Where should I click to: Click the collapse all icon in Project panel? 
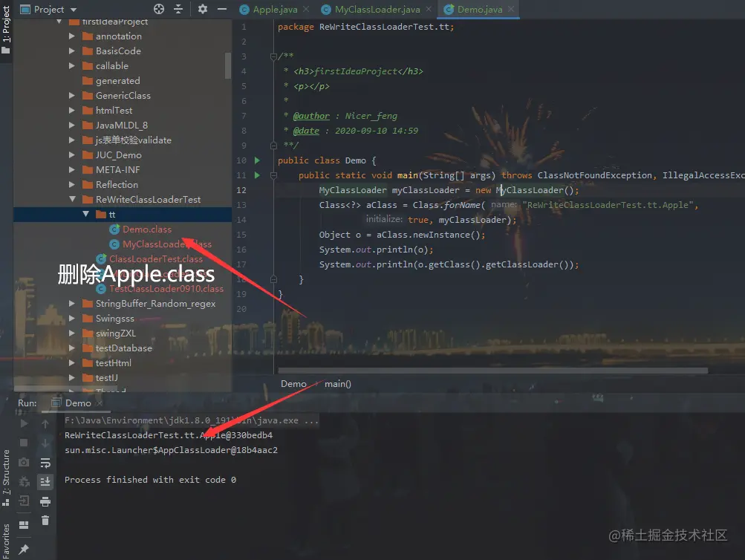178,9
